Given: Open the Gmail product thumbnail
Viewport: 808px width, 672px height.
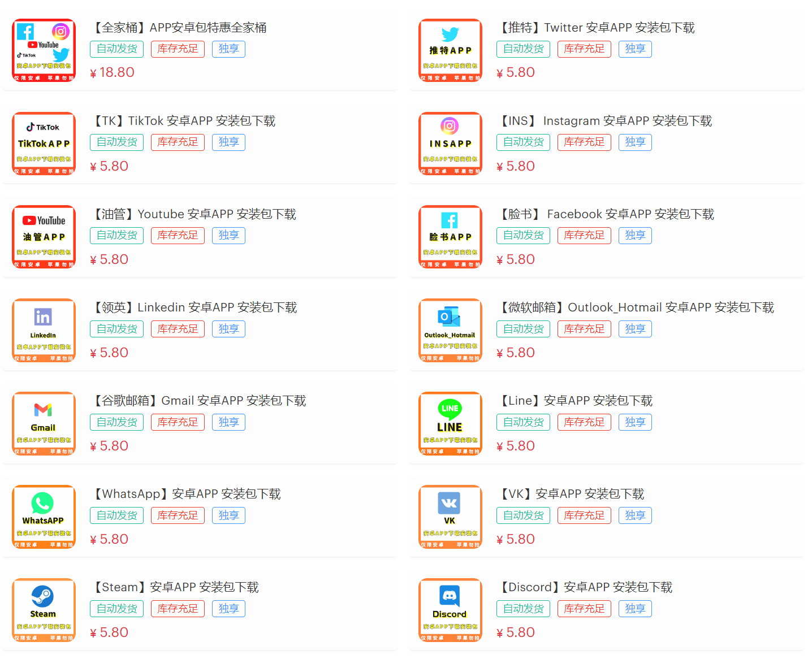Looking at the screenshot, I should [x=44, y=423].
